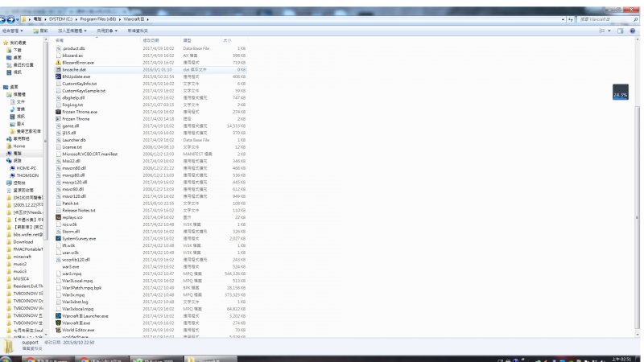Viewport: 644px width, 362px height.
Task: Open the 加入至媒體櫃 dropdown menu
Action: click(72, 31)
